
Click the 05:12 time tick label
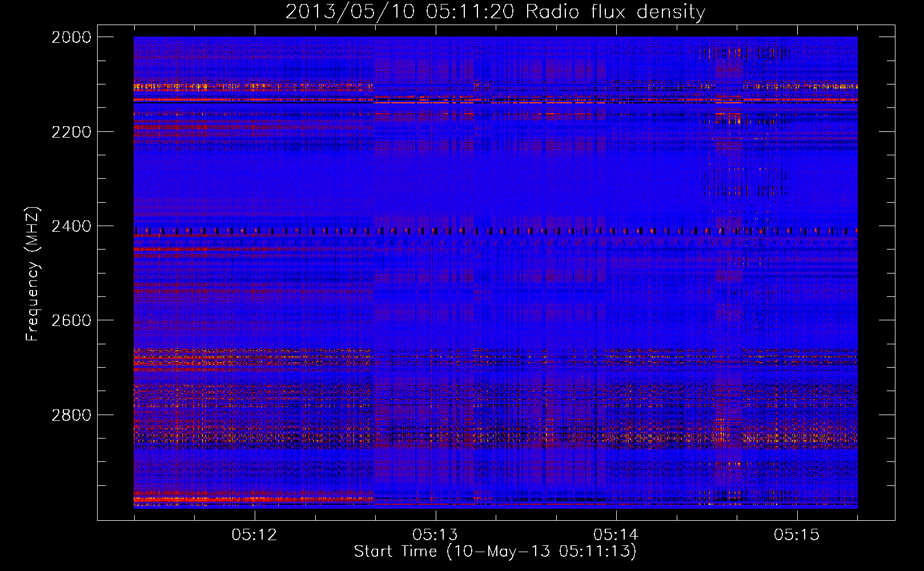pos(255,535)
